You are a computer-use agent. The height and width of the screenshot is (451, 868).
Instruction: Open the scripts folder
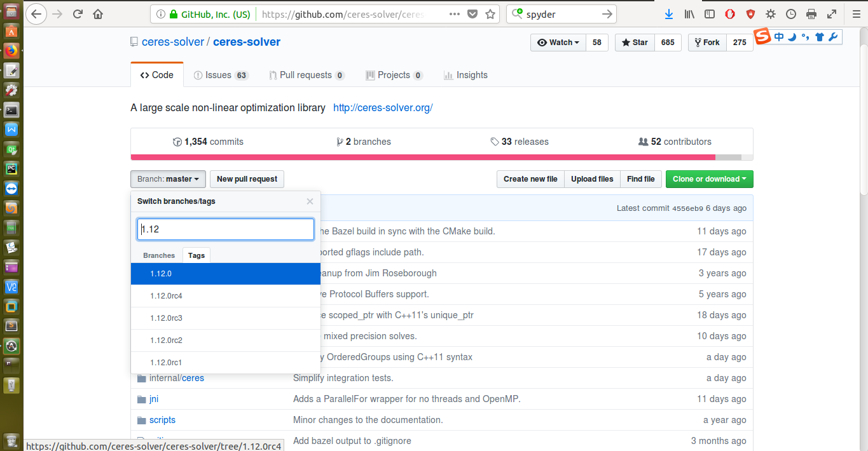162,420
